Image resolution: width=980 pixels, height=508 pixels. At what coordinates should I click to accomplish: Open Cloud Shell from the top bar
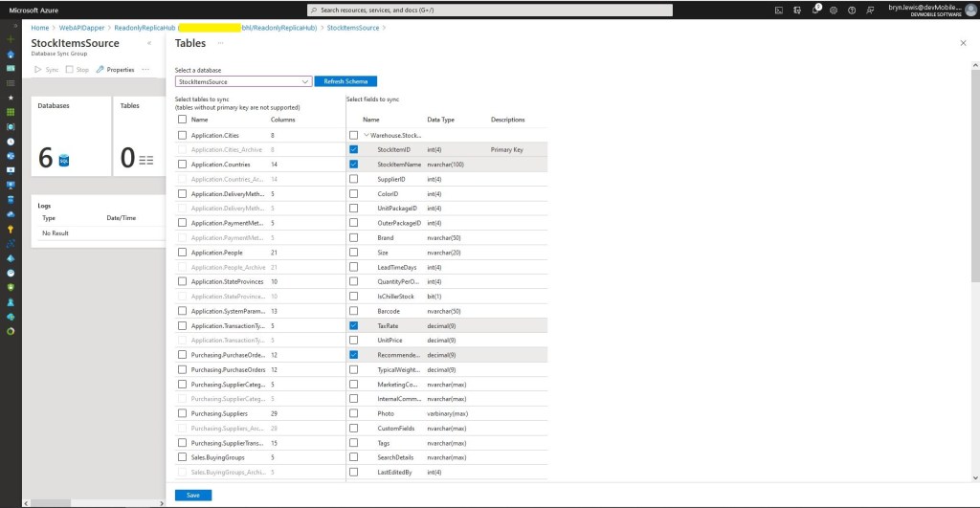(780, 10)
